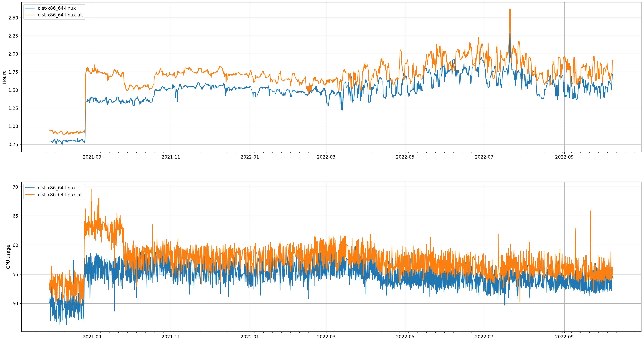Click the orange line swatch in top legend

30,15
